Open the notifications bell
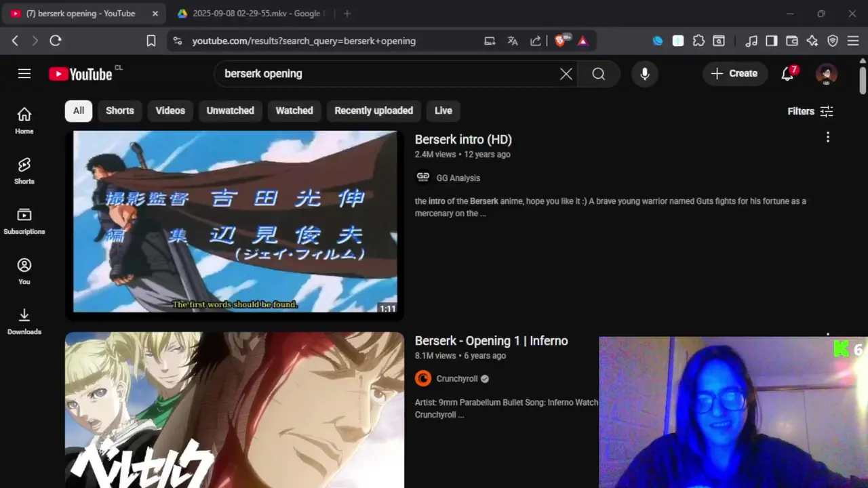Viewport: 868px width, 488px height. point(788,74)
